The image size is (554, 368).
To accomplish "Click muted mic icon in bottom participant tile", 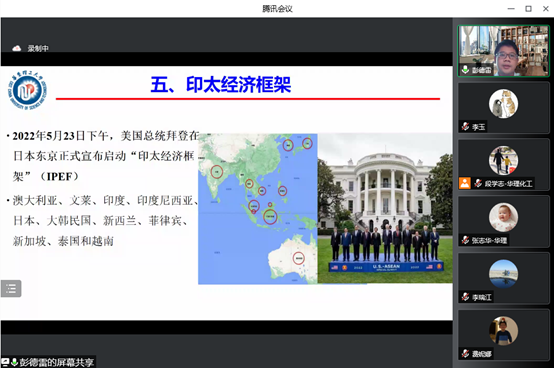I will [465, 353].
